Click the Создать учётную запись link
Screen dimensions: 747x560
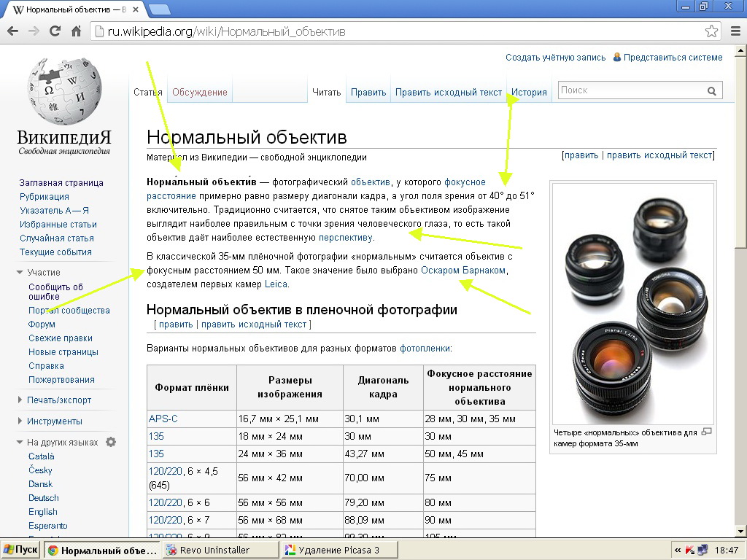pos(555,57)
